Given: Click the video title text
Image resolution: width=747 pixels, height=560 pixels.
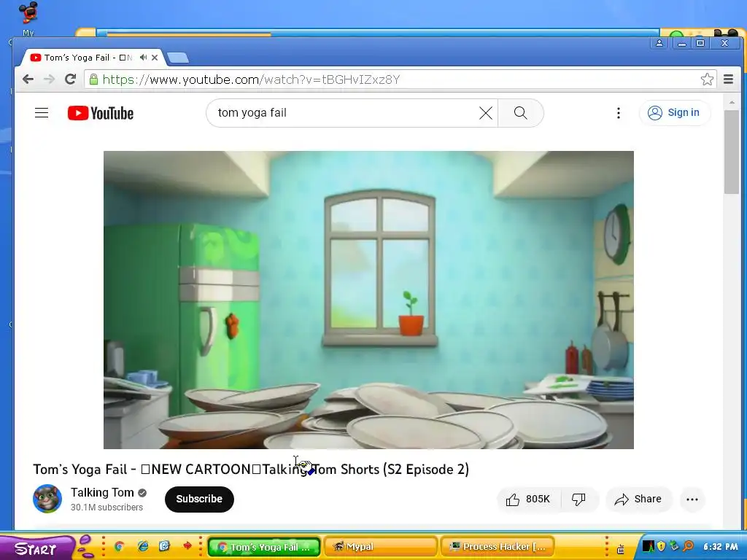Looking at the screenshot, I should [251, 469].
